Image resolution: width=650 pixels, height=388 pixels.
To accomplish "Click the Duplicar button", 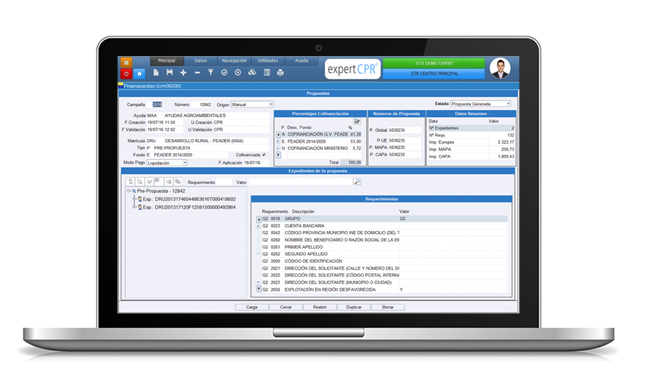I will click(354, 307).
